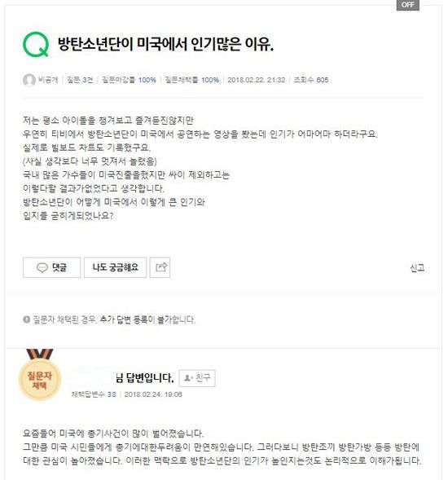Click the question title about 방탄소년단
The height and width of the screenshot is (480, 448).
(165, 44)
